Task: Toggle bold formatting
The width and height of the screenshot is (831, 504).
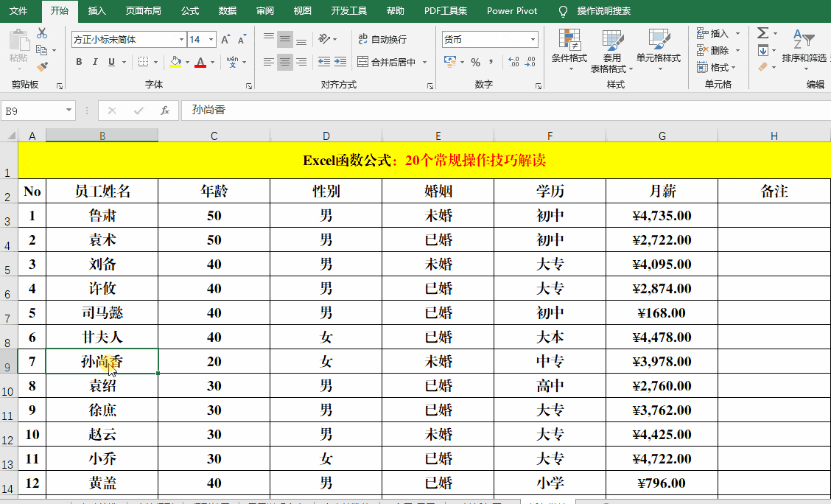Action: coord(79,62)
